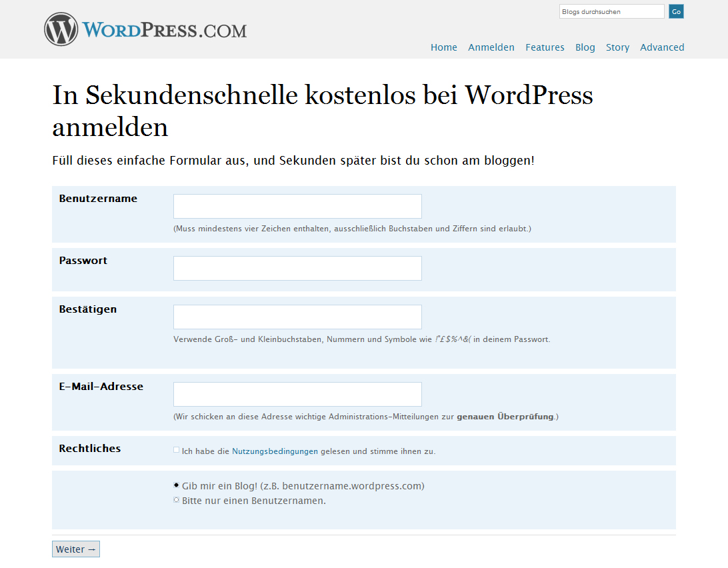The height and width of the screenshot is (568, 728).
Task: Open the Nutzungsbedingungen link
Action: (275, 451)
